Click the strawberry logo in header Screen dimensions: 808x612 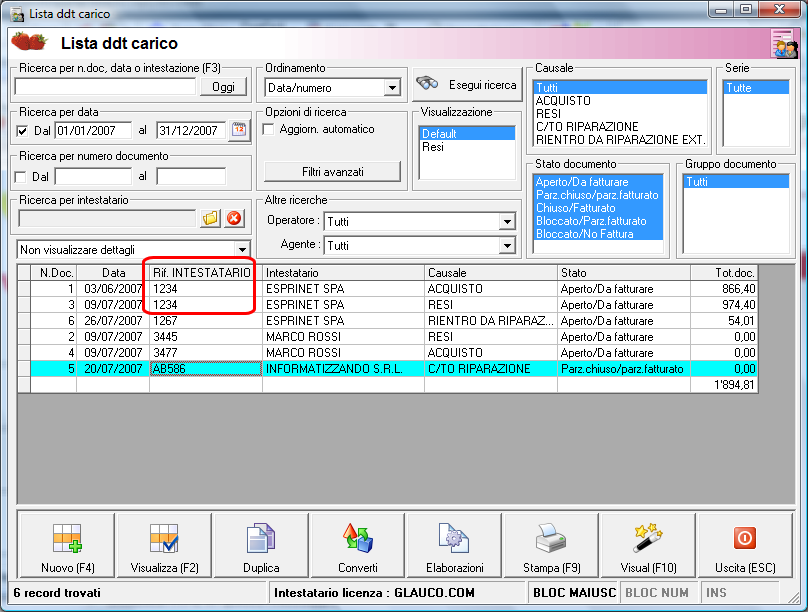[x=29, y=41]
